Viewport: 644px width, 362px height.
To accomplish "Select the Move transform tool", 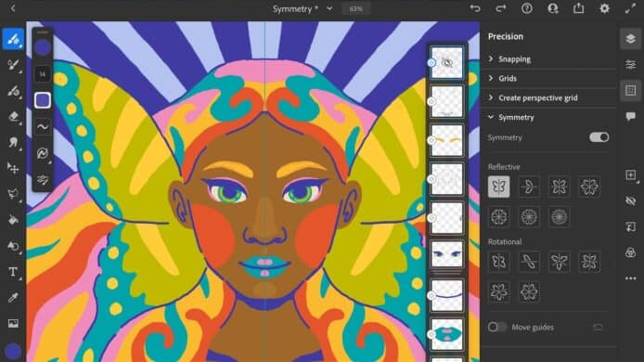I will tap(13, 168).
